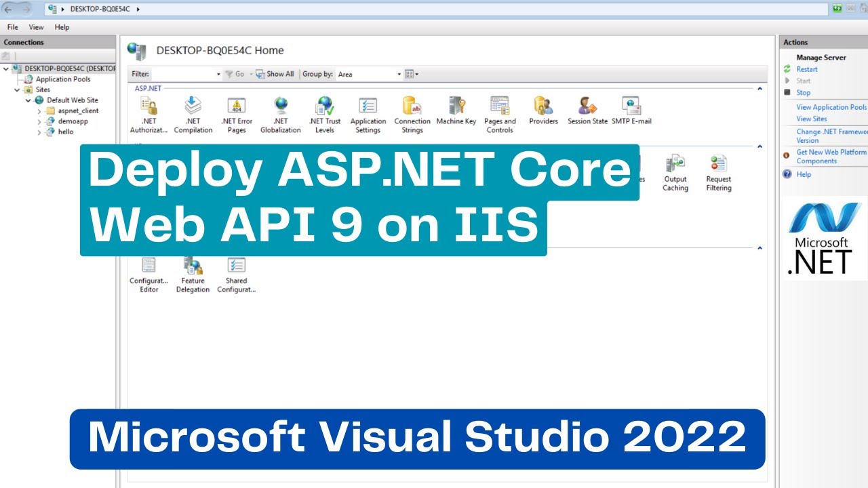Click the Get New Web Platform icon
Viewport: 868px width, 488px height.
[x=787, y=155]
